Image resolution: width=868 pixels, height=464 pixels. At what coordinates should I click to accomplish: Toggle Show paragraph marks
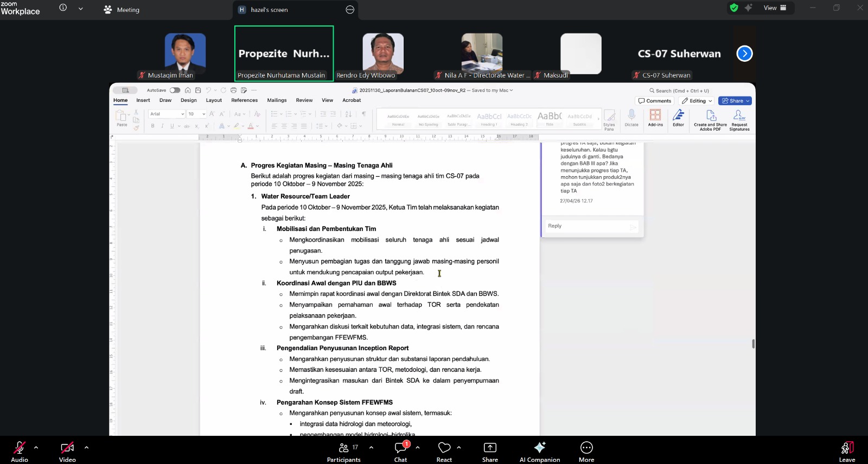[363, 114]
